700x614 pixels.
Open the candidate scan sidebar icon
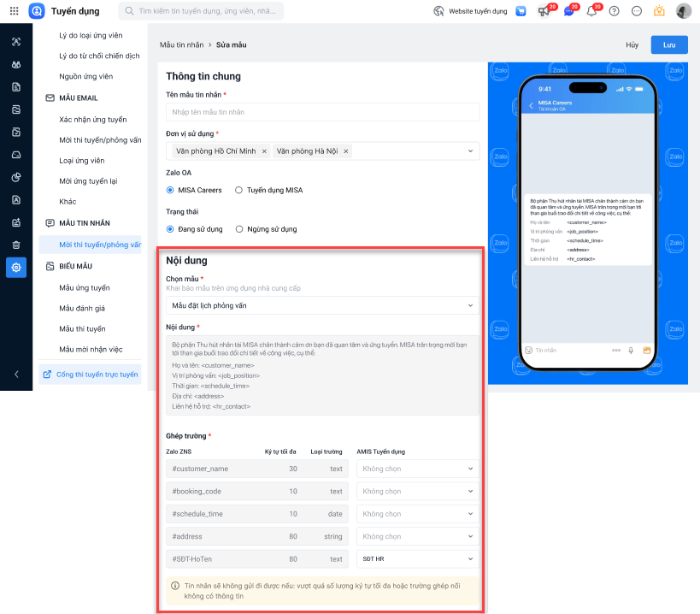click(x=16, y=42)
